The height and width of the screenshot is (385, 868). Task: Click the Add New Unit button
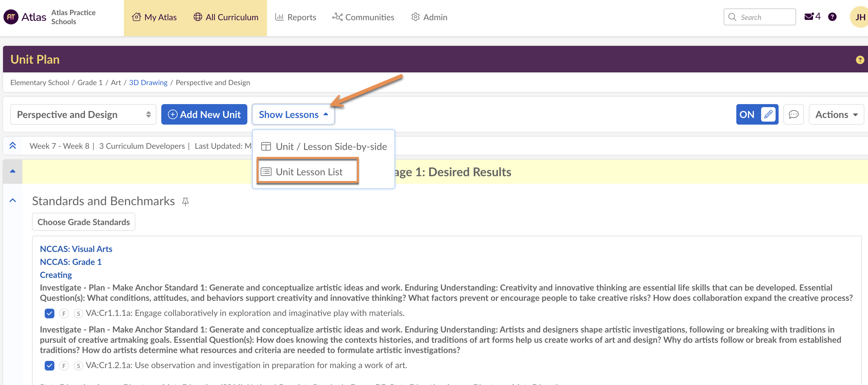(x=204, y=114)
